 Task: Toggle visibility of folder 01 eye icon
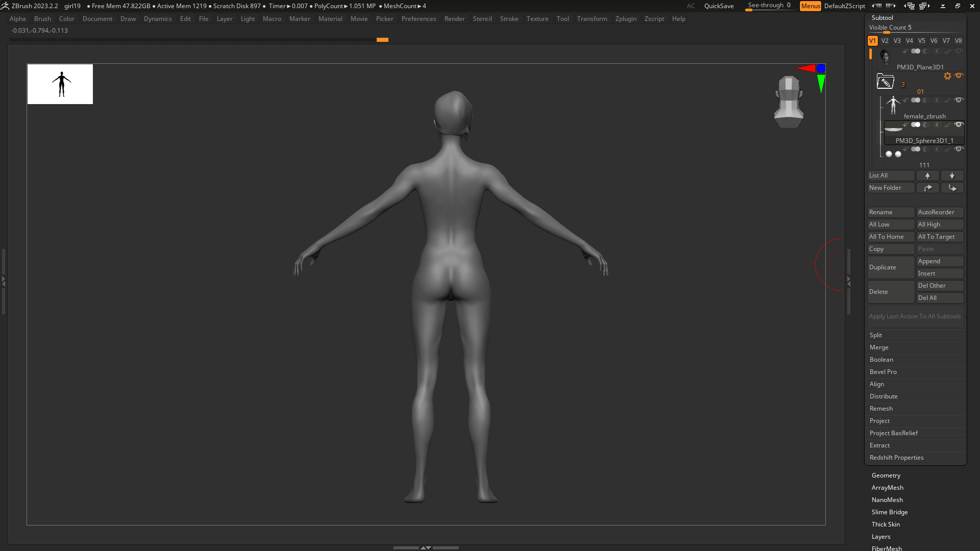coord(959,76)
